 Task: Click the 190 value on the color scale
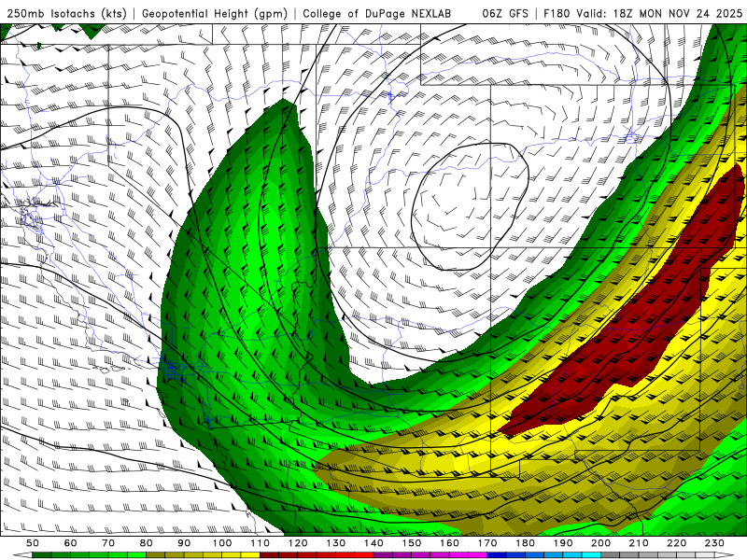tap(563, 543)
